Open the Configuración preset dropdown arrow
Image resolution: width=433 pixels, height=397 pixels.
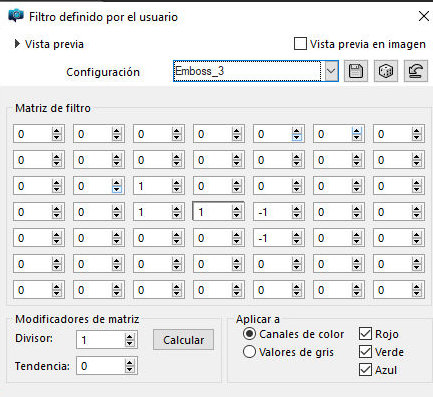[x=331, y=71]
